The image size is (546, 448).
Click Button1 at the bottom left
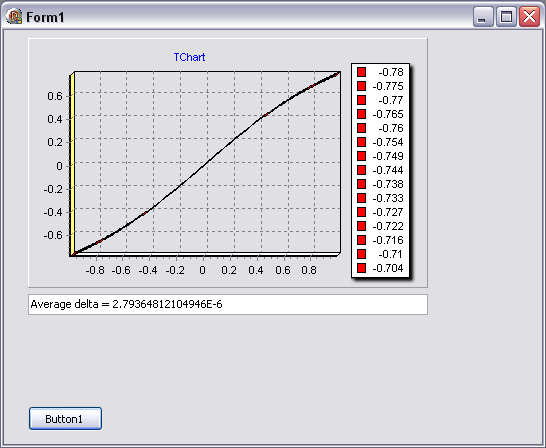pos(65,418)
